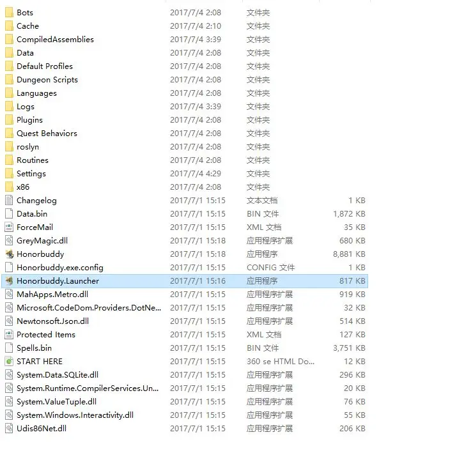This screenshot has width=473, height=476.
Task: Click the Default Profiles folder icon
Action: (9, 66)
